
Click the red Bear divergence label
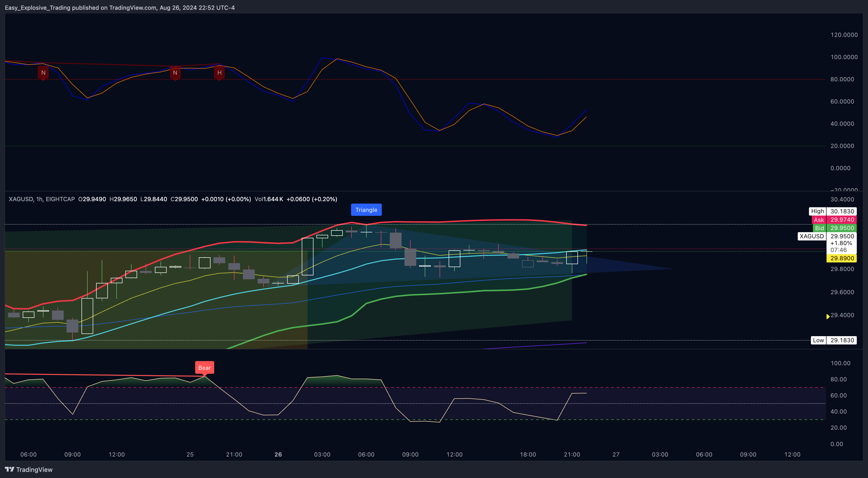click(x=204, y=368)
